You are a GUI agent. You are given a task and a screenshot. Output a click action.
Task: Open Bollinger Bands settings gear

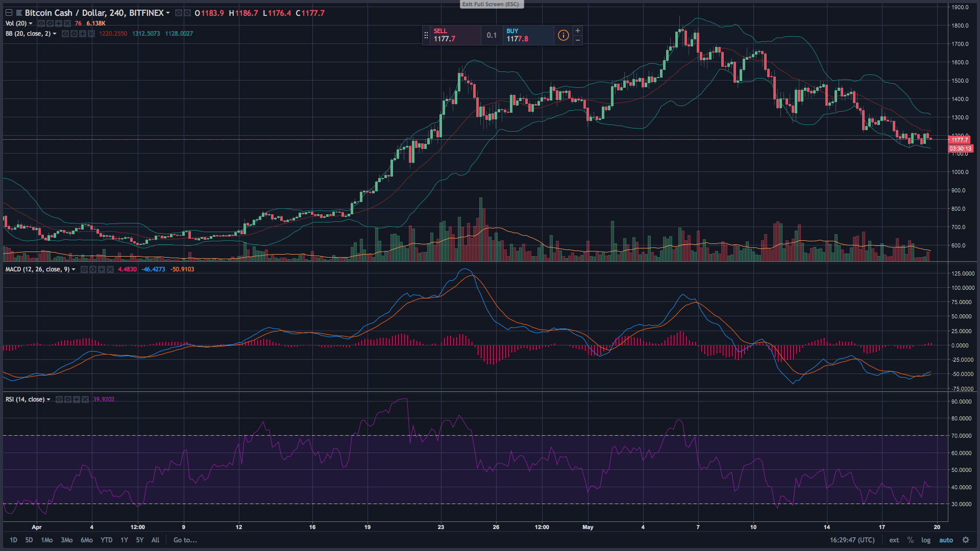[x=74, y=34]
